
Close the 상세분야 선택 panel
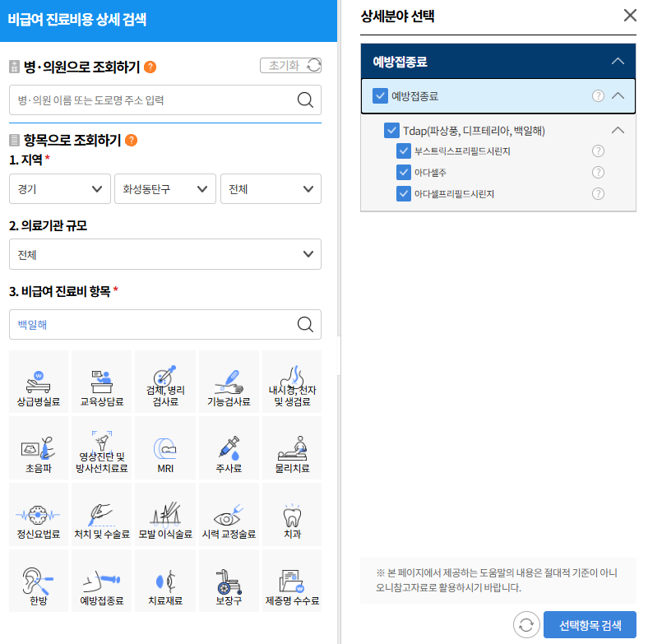point(630,16)
